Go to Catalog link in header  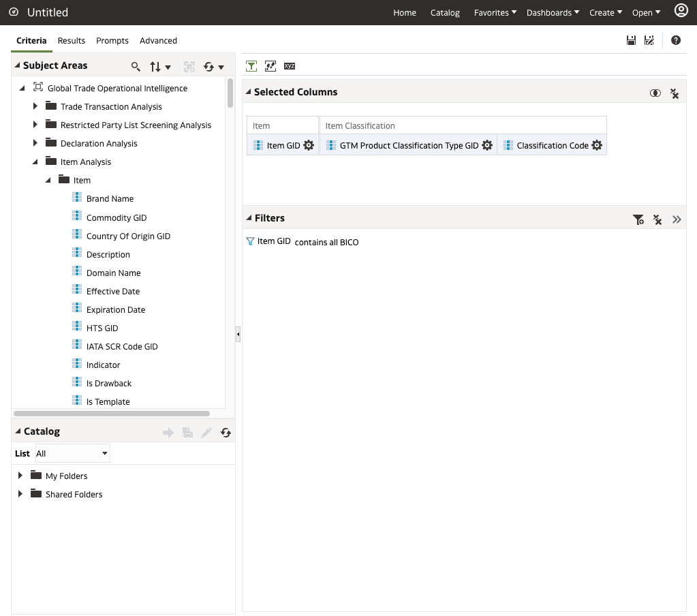click(445, 12)
